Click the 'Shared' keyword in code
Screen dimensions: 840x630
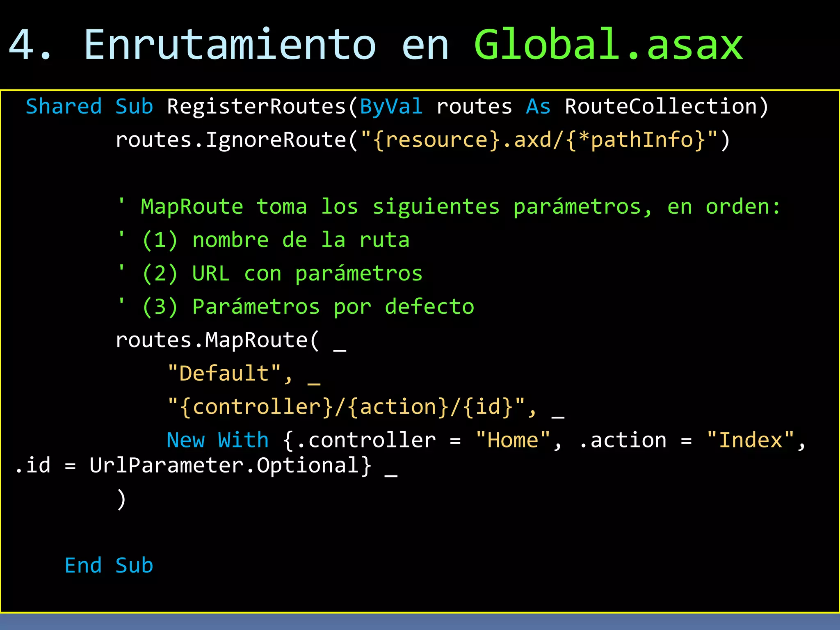pos(64,107)
